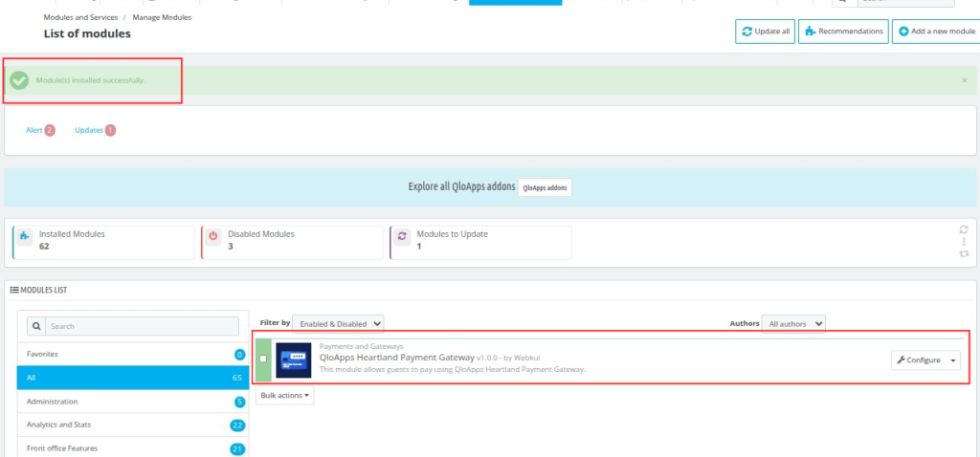
Task: Click the Modules to Update card
Action: (x=480, y=242)
